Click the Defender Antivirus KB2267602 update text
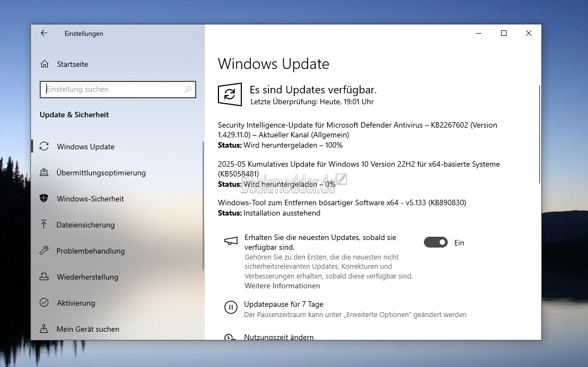Viewport: 588px width, 367px height. (358, 130)
